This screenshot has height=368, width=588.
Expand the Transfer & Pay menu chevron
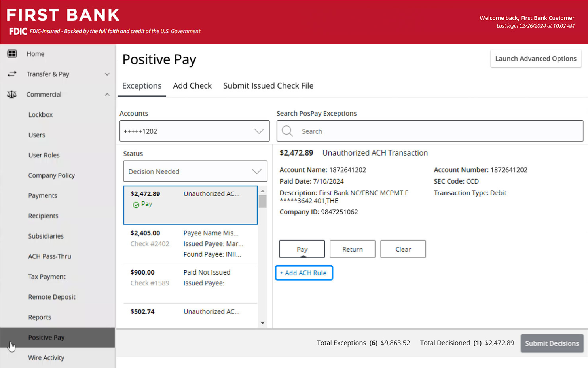click(107, 74)
